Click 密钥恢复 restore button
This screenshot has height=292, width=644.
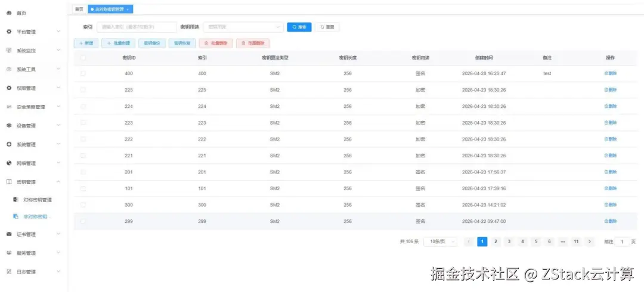click(182, 43)
